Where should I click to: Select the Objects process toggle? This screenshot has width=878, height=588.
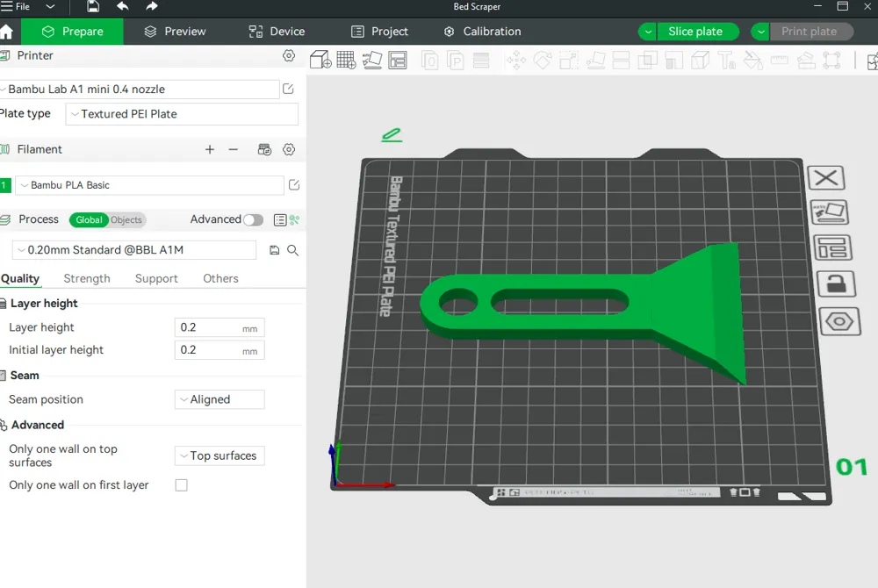click(126, 220)
